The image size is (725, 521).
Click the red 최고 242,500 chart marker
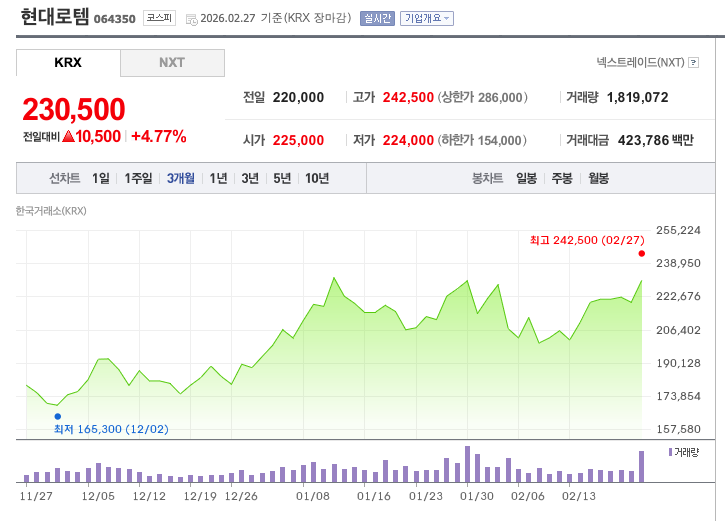click(641, 253)
